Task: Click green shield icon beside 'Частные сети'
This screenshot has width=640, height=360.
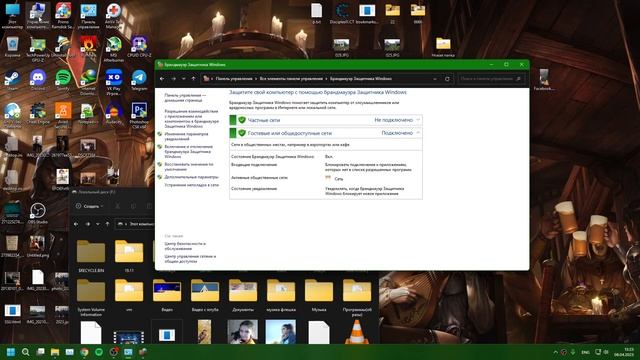Action: (242, 120)
